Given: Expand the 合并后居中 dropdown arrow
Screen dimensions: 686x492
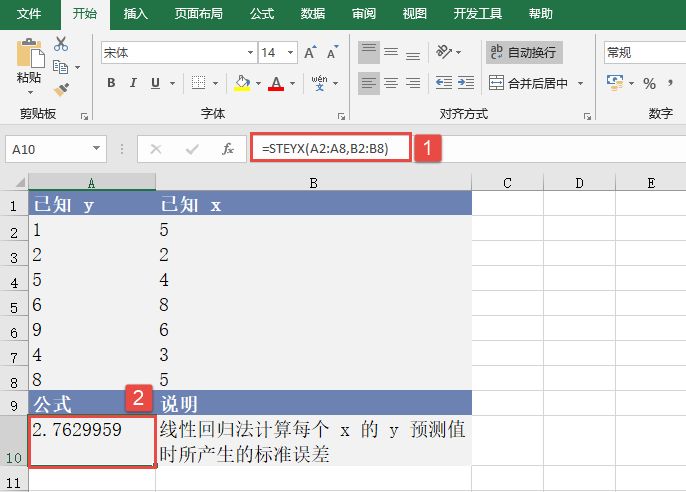Looking at the screenshot, I should point(581,84).
